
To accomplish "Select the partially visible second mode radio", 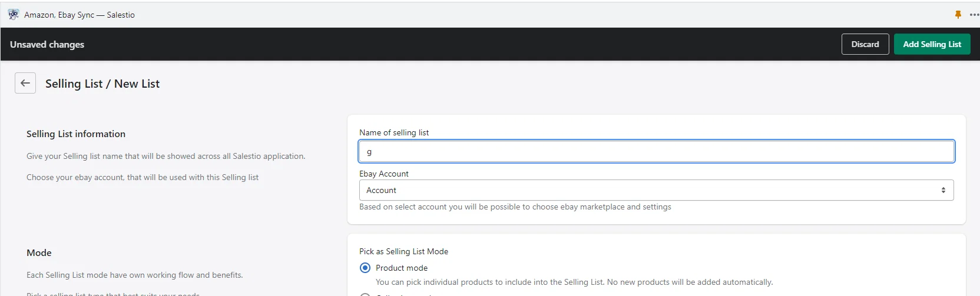I will 365,294.
